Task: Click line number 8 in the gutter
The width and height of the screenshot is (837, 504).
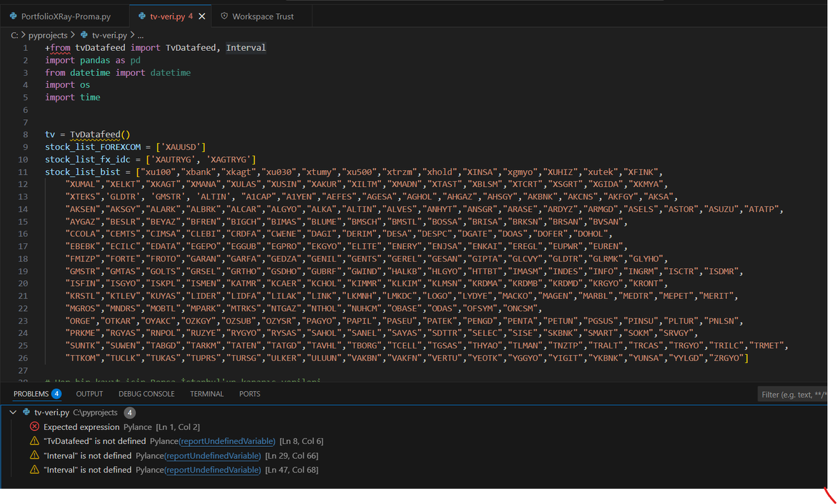Action: tap(25, 135)
